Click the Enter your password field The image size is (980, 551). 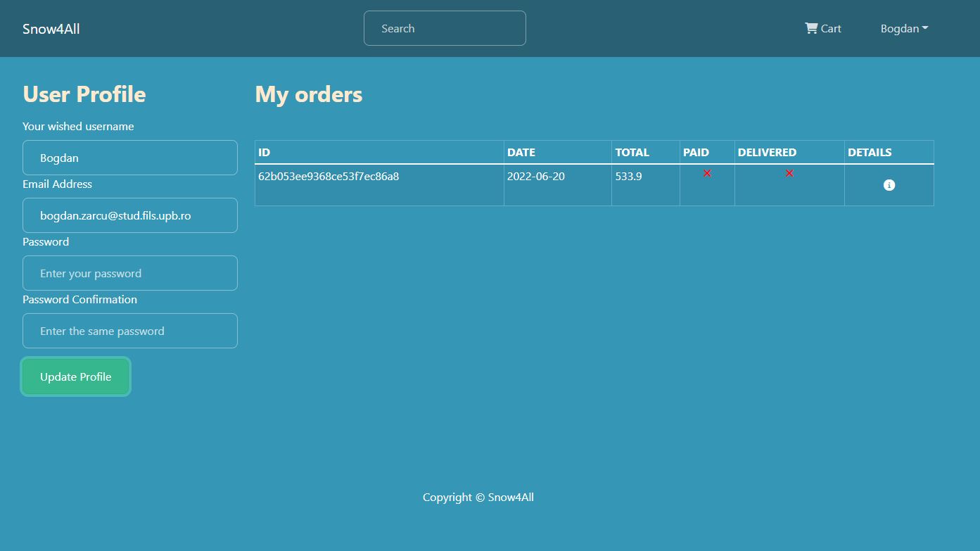129,273
